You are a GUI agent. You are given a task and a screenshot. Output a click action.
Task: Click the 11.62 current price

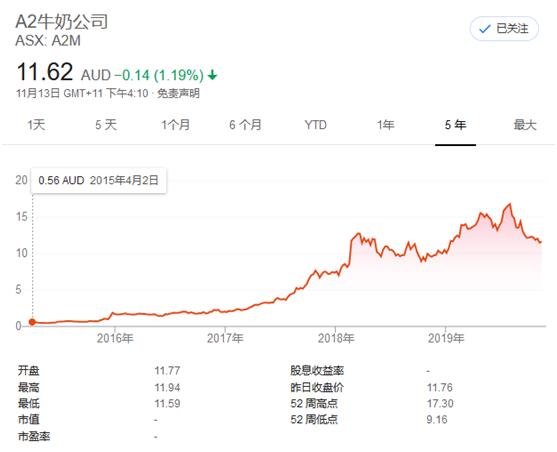click(x=45, y=72)
